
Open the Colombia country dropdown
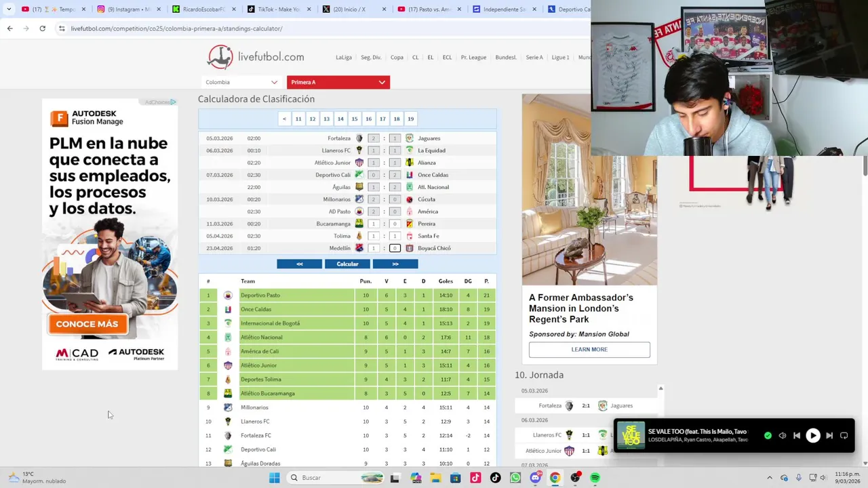[x=241, y=82]
